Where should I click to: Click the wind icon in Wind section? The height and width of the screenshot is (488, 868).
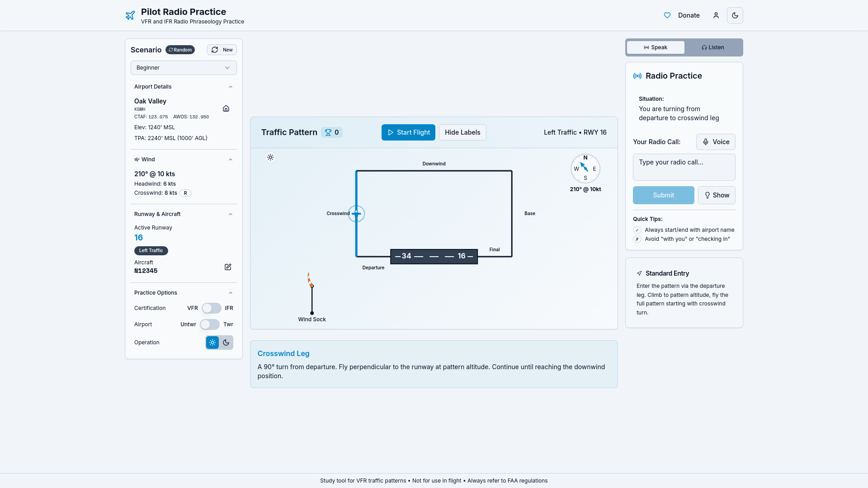[x=137, y=160]
